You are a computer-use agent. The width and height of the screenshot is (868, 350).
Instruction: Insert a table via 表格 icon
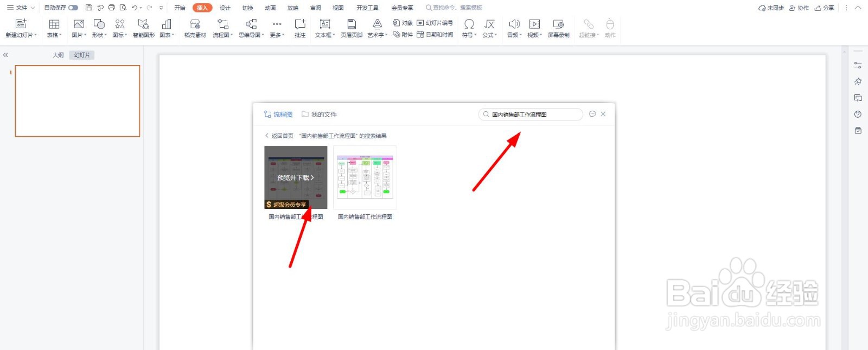54,24
